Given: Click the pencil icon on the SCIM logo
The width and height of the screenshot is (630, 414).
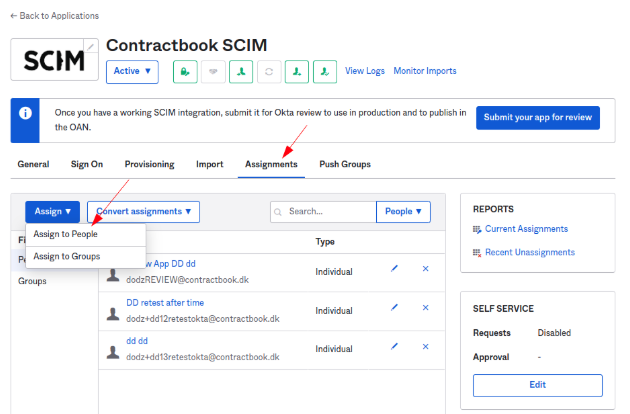Looking at the screenshot, I should pyautogui.click(x=92, y=46).
